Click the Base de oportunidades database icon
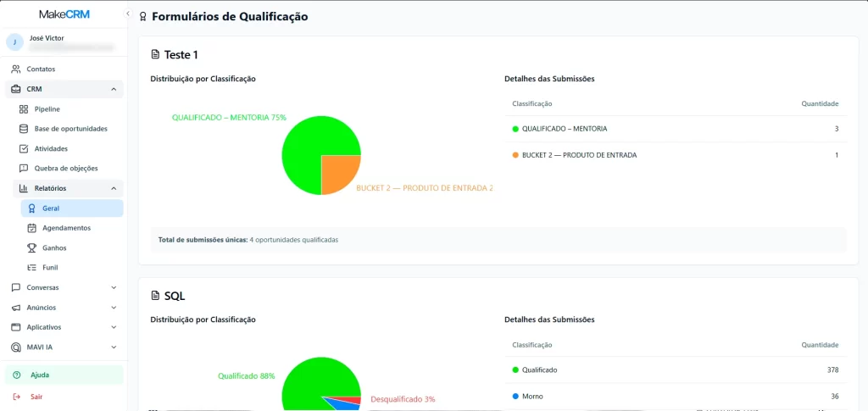The width and height of the screenshot is (868, 411). [24, 129]
